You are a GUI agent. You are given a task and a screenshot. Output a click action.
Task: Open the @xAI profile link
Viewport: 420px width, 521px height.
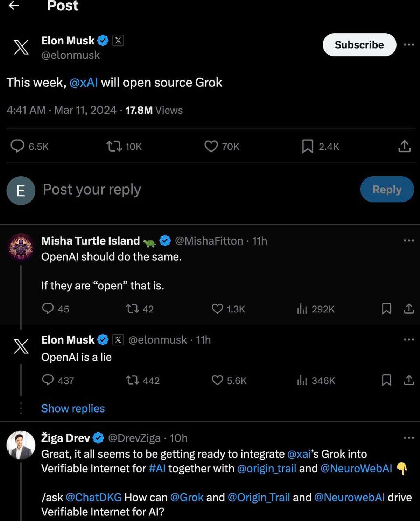click(84, 83)
